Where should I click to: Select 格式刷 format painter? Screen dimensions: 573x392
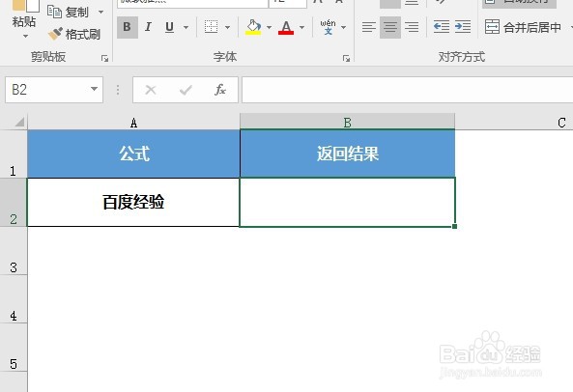(x=74, y=35)
